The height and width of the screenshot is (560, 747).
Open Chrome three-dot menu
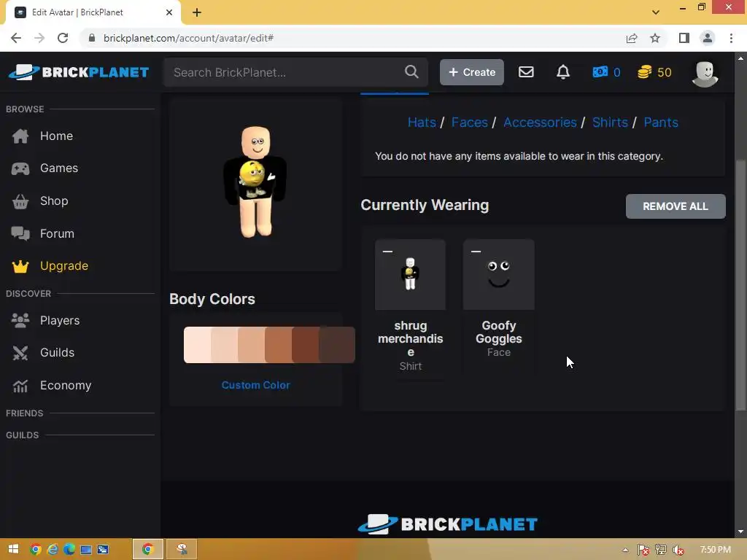[731, 38]
